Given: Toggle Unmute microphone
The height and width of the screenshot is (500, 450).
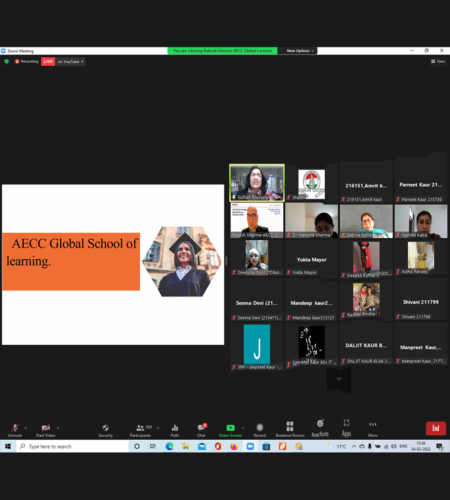Looking at the screenshot, I should tap(15, 430).
